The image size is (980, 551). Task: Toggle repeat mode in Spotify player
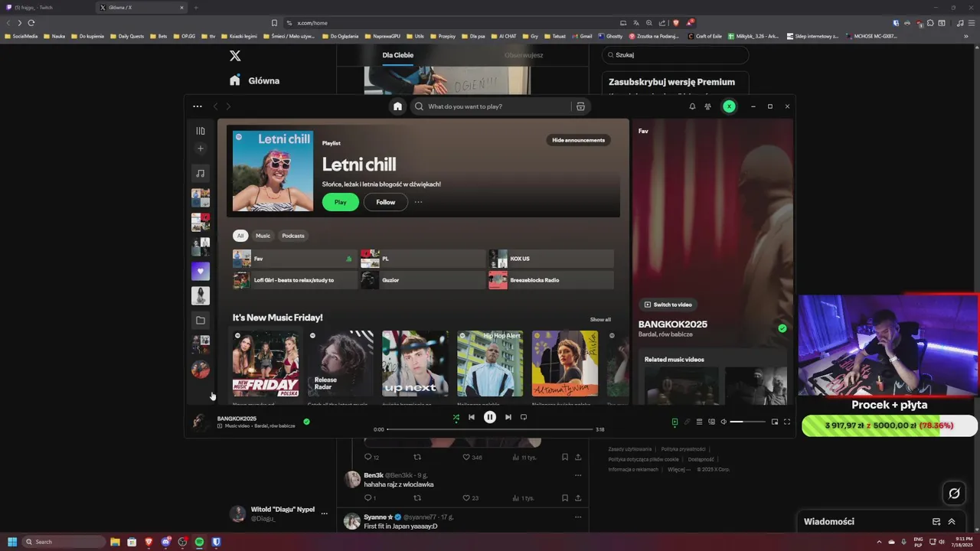(x=524, y=417)
